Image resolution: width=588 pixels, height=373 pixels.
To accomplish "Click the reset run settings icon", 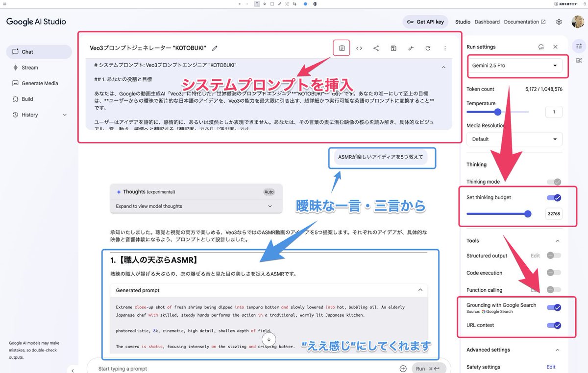I will (541, 47).
